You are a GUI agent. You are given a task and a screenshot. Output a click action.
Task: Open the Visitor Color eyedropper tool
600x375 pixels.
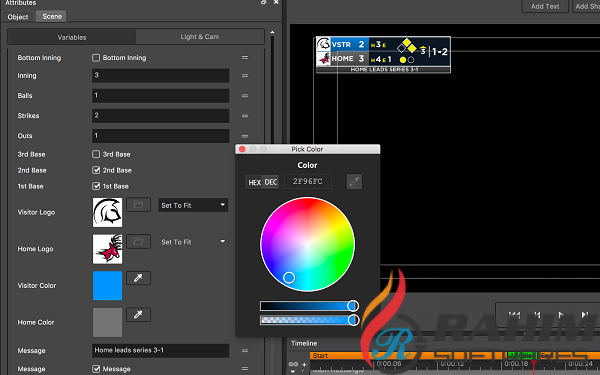click(x=138, y=278)
